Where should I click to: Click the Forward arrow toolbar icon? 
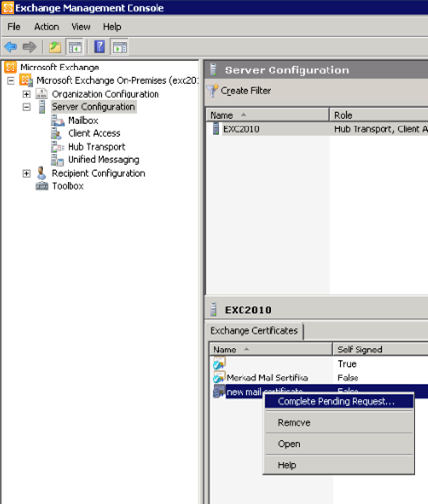click(x=29, y=47)
